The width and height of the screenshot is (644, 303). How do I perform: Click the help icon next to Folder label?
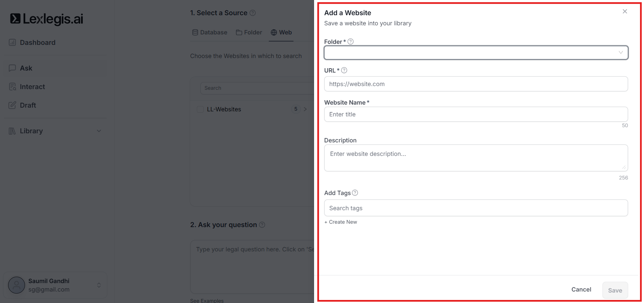(351, 42)
